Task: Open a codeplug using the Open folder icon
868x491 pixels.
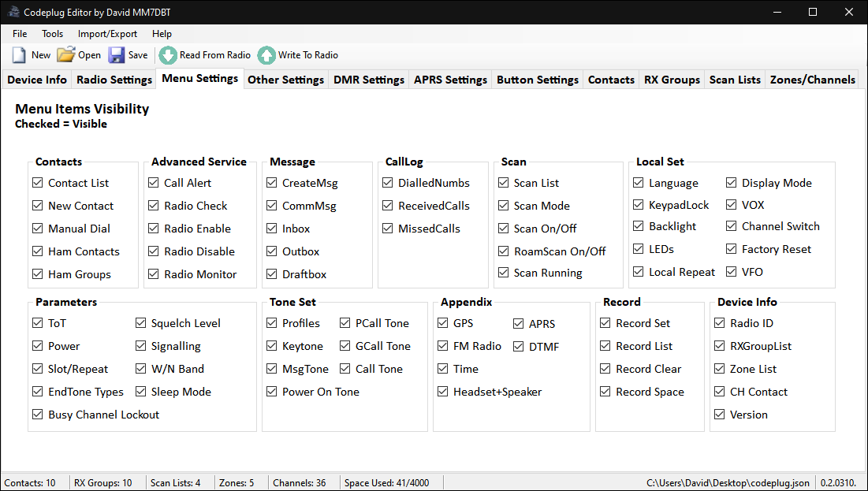Action: coord(64,54)
